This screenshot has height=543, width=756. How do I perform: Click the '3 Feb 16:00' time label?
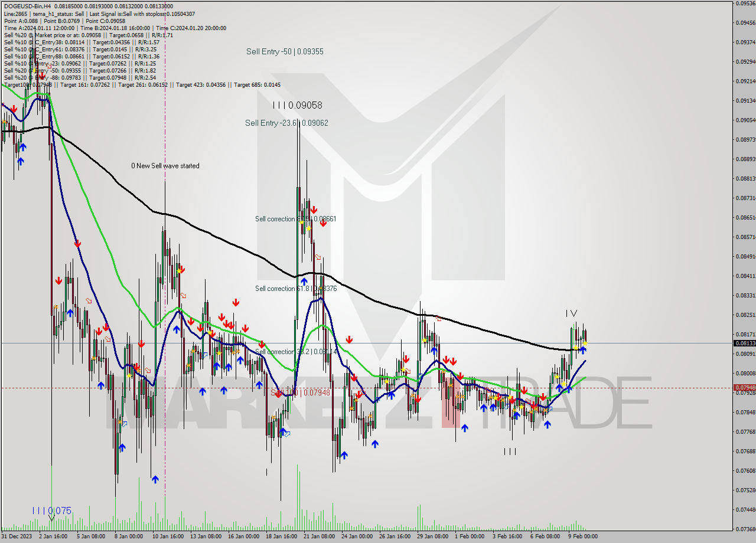507,537
